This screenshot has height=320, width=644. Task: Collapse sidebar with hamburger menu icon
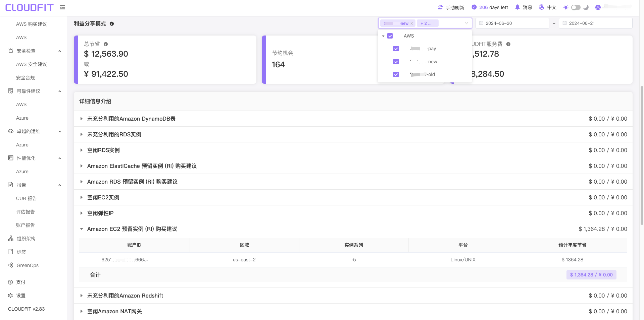click(62, 7)
